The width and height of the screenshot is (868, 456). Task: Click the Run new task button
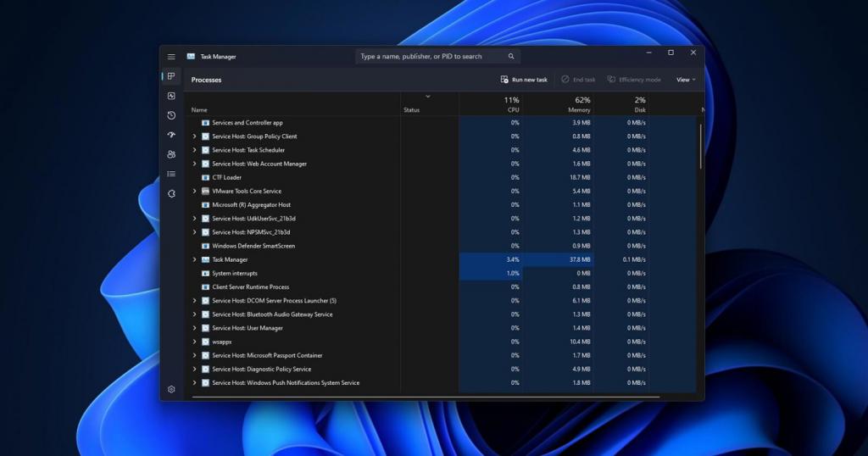(x=524, y=80)
